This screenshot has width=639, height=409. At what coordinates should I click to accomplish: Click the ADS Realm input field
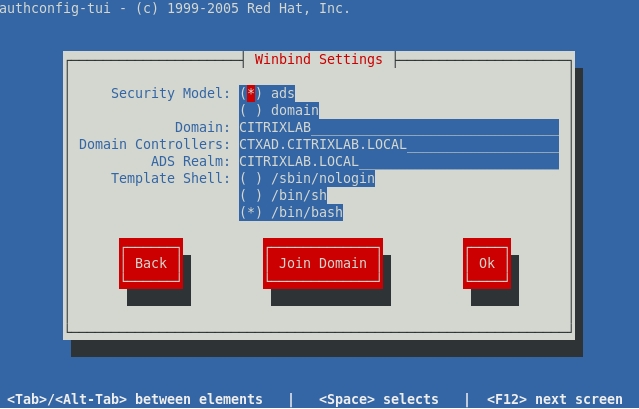coord(399,161)
